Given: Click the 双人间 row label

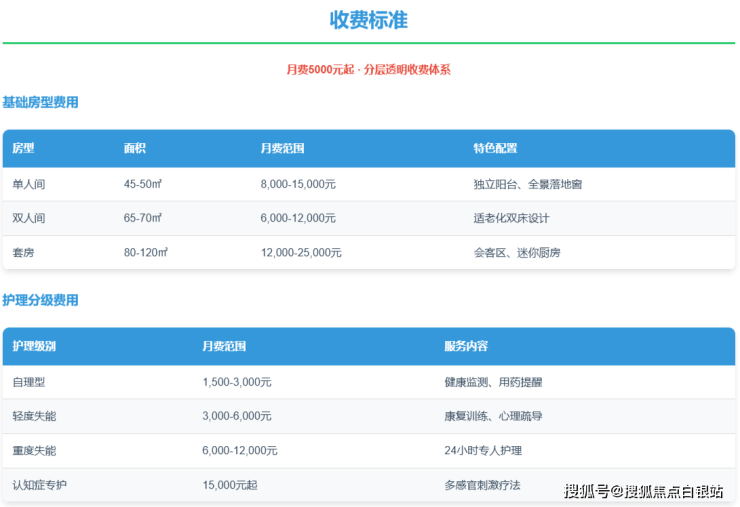Looking at the screenshot, I should [29, 218].
